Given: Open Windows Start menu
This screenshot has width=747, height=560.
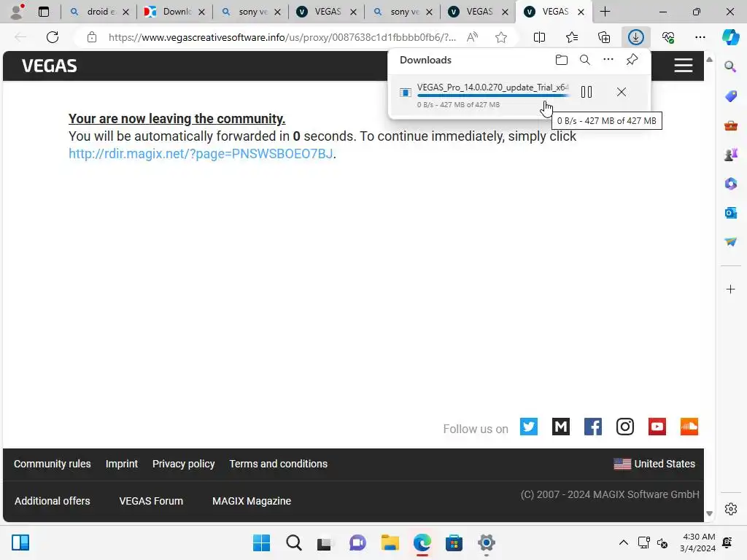Looking at the screenshot, I should click(261, 542).
